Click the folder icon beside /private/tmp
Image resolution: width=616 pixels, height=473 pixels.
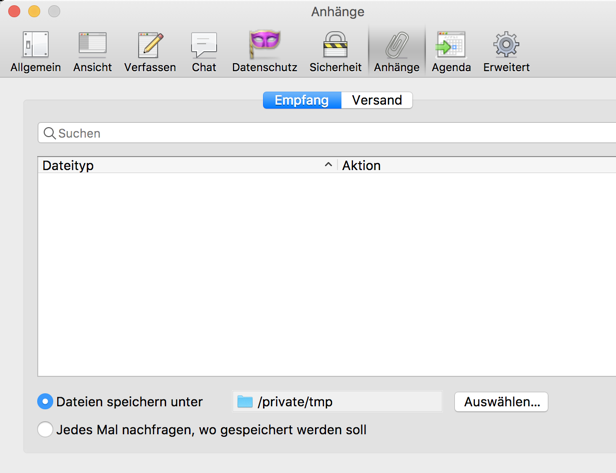pyautogui.click(x=245, y=402)
